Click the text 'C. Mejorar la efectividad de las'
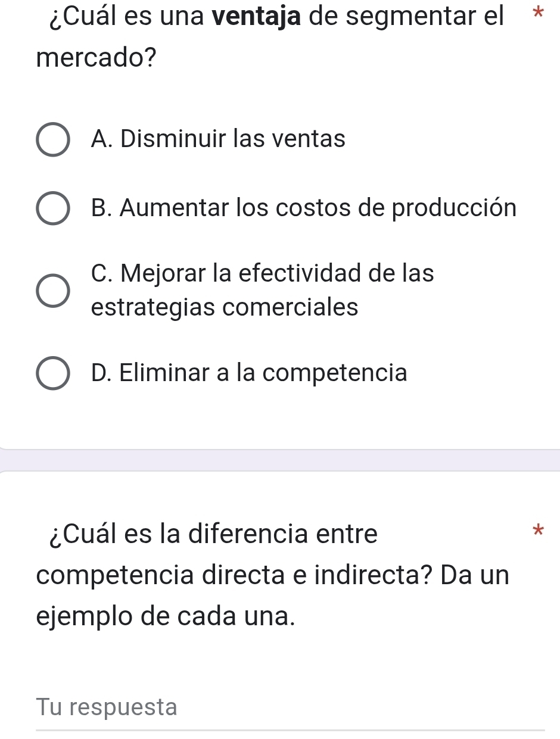This screenshot has height=739, width=560. [263, 273]
